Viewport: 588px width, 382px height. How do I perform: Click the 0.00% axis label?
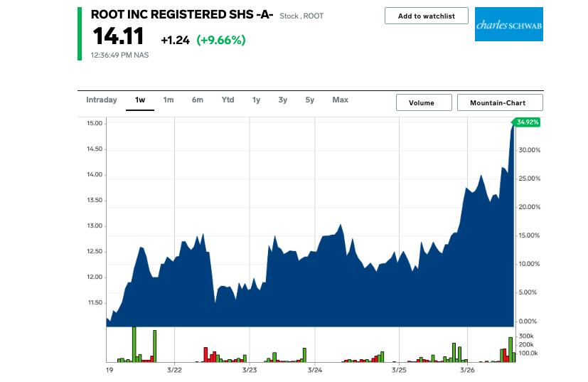[x=528, y=322]
